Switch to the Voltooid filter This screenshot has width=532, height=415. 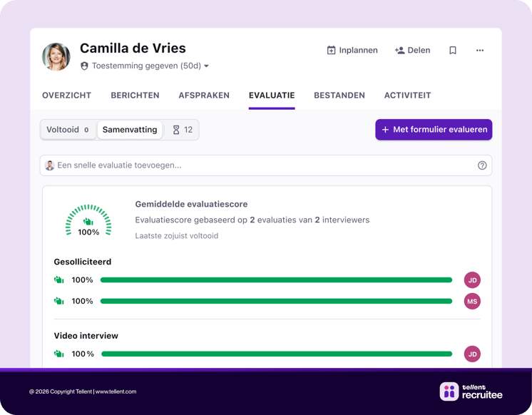[x=68, y=130]
